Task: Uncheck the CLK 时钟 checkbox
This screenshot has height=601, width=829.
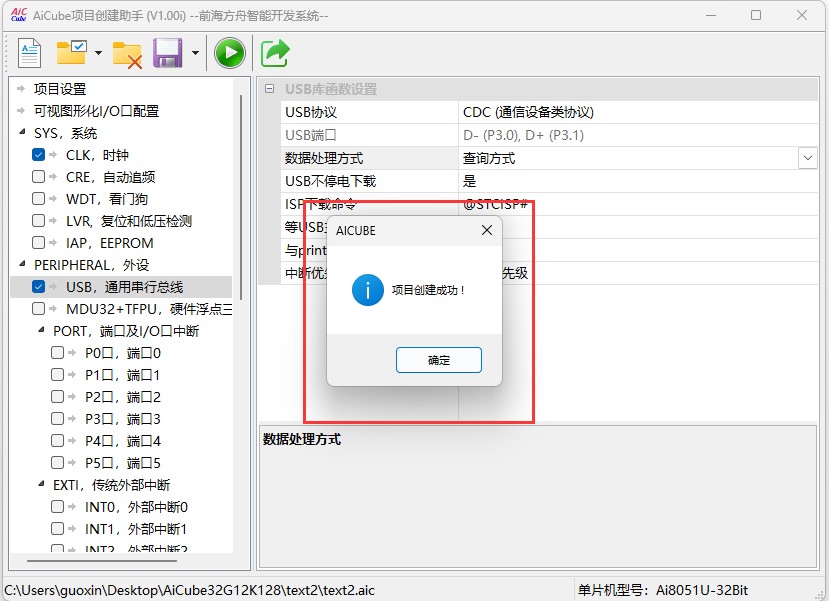Action: tap(39, 155)
